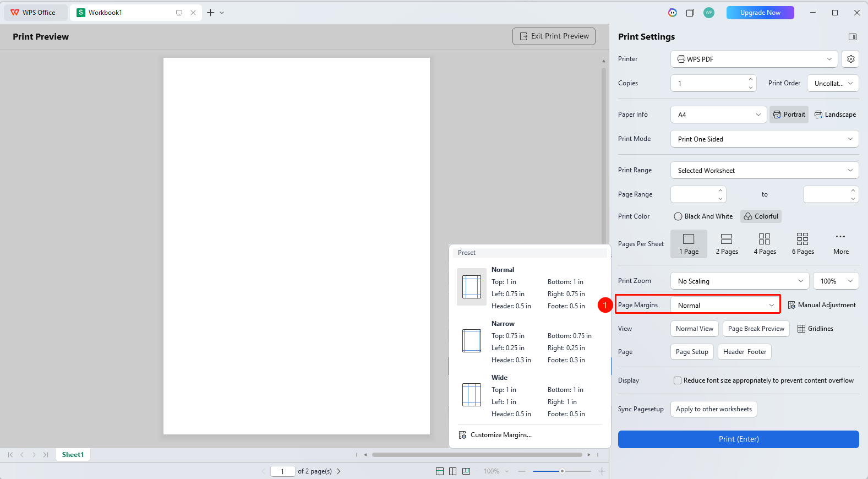Select 2 Pages per sheet layout

coord(727,244)
